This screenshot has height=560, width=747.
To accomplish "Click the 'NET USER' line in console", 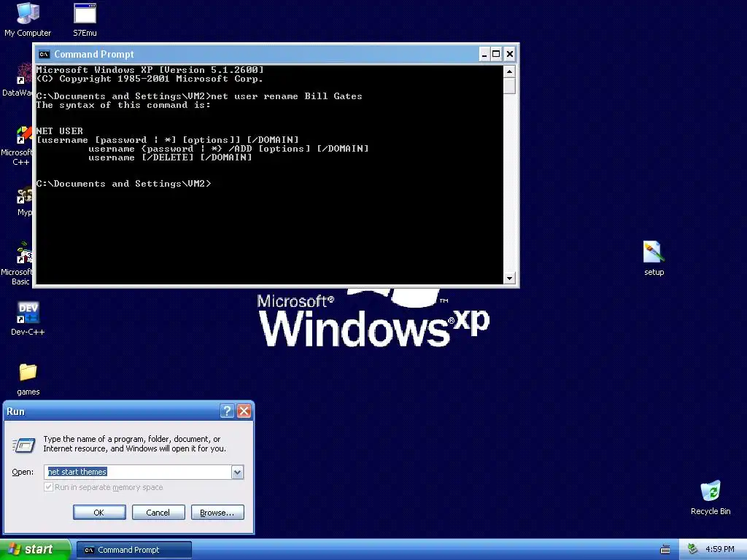I will pos(60,131).
